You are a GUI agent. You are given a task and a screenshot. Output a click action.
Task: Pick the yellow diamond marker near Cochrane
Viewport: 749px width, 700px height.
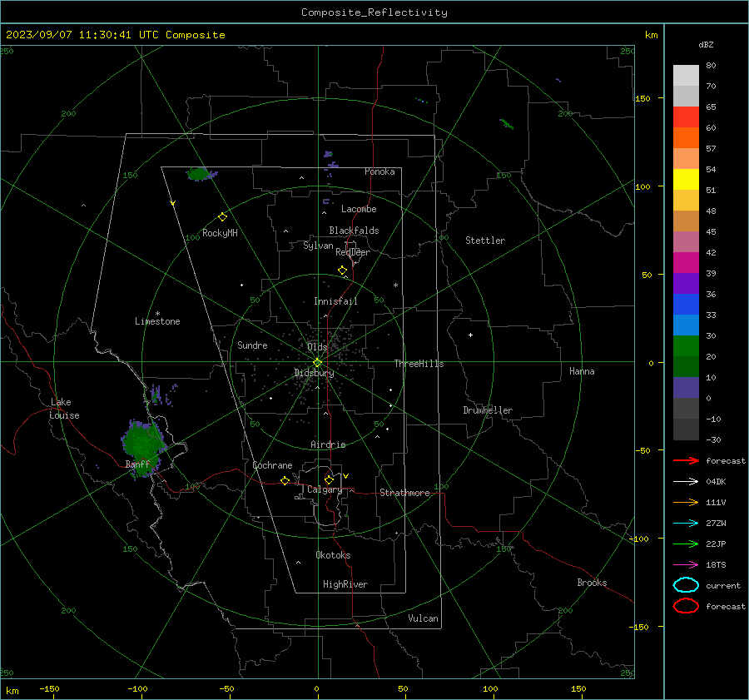coord(285,480)
